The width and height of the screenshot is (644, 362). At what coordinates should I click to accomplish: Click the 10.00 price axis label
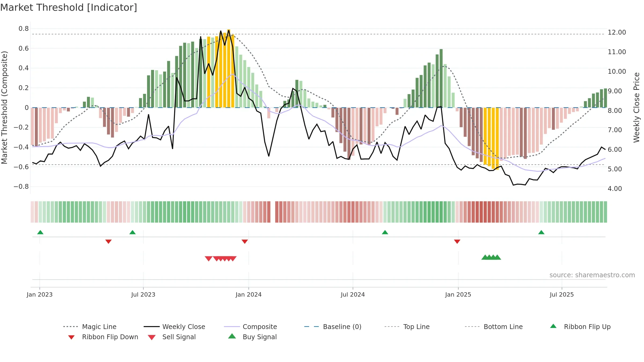617,71
